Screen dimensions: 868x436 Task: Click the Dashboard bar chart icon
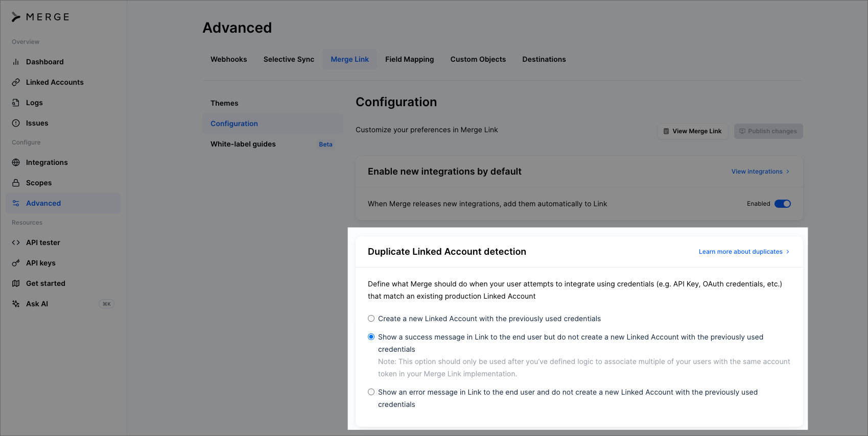16,62
